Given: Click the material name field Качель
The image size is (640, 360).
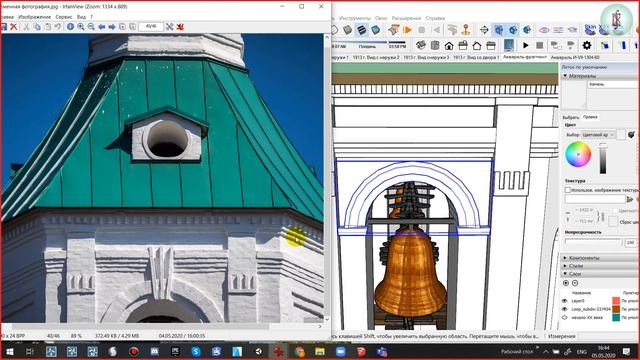Looking at the screenshot, I should (612, 84).
